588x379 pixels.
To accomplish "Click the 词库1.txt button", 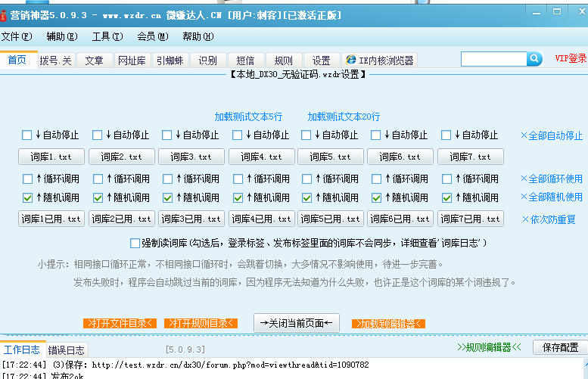I will (x=51, y=157).
